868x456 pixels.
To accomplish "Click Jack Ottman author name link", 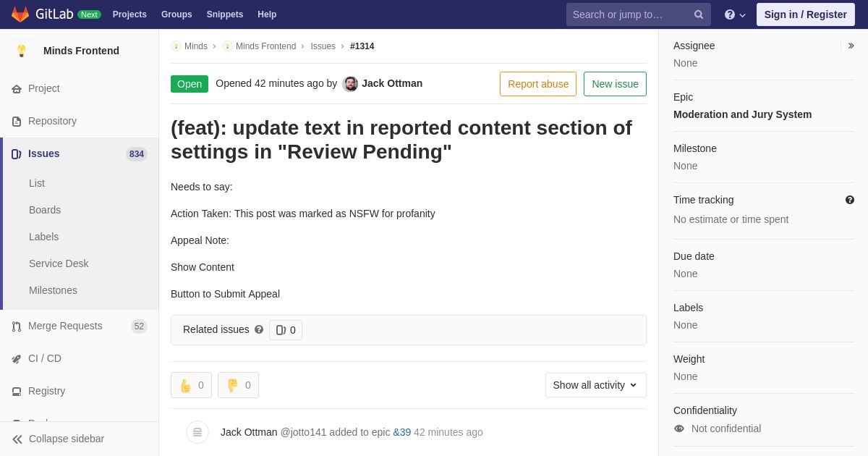I will pos(392,83).
